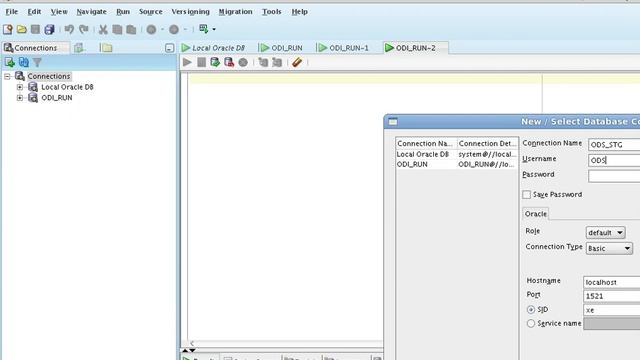Collapse the Connections root tree node

click(7, 76)
